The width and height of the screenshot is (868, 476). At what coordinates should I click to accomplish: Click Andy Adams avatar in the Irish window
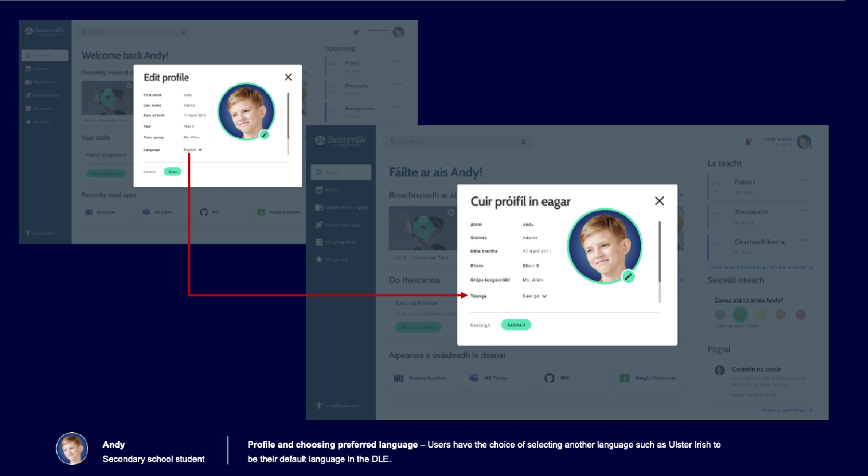click(x=804, y=142)
